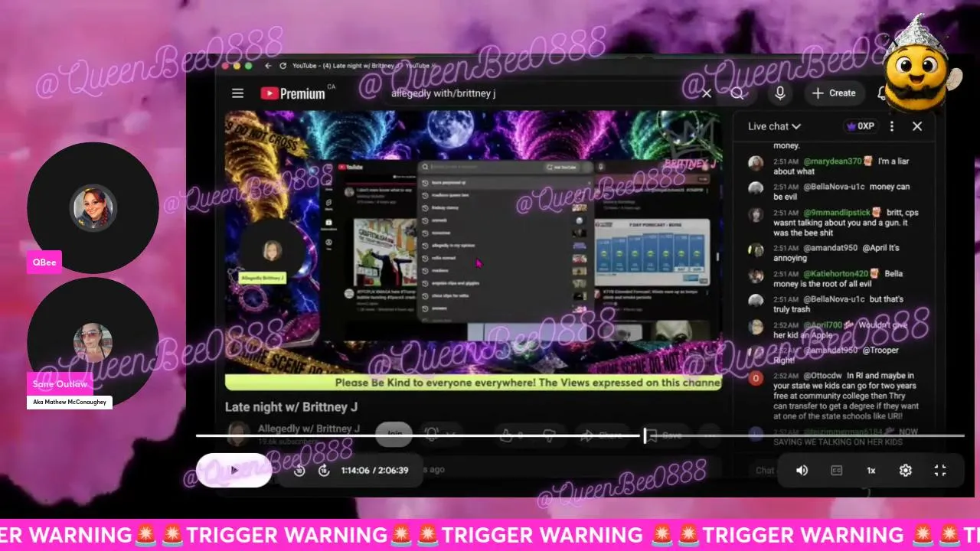Rewind 10 seconds in the player
This screenshot has height=551, width=980.
(x=299, y=471)
